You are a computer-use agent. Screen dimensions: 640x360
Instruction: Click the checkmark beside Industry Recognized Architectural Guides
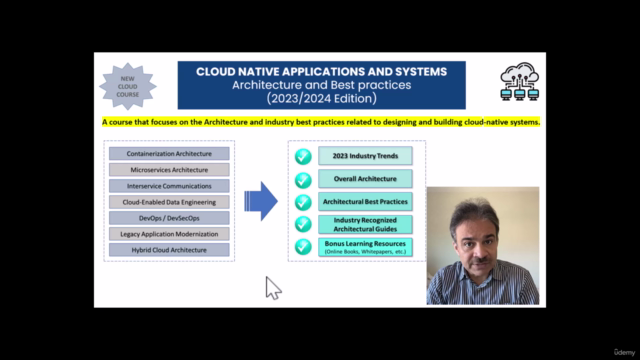tap(303, 224)
